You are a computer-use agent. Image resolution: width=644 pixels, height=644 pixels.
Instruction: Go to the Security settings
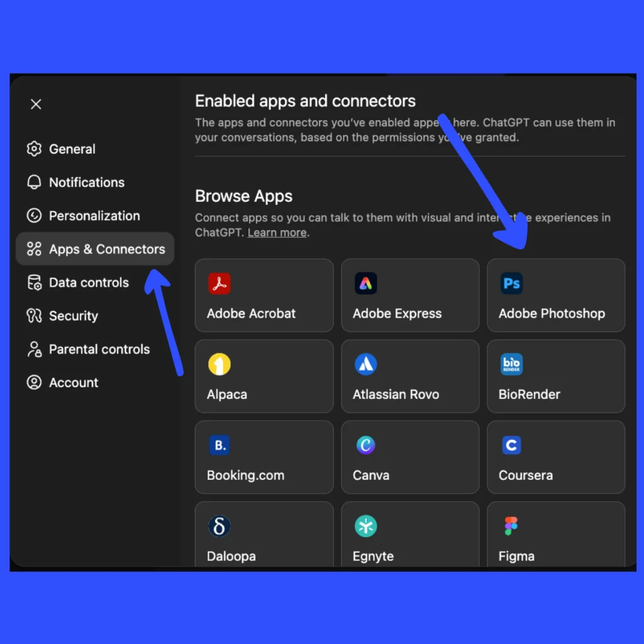click(x=73, y=316)
